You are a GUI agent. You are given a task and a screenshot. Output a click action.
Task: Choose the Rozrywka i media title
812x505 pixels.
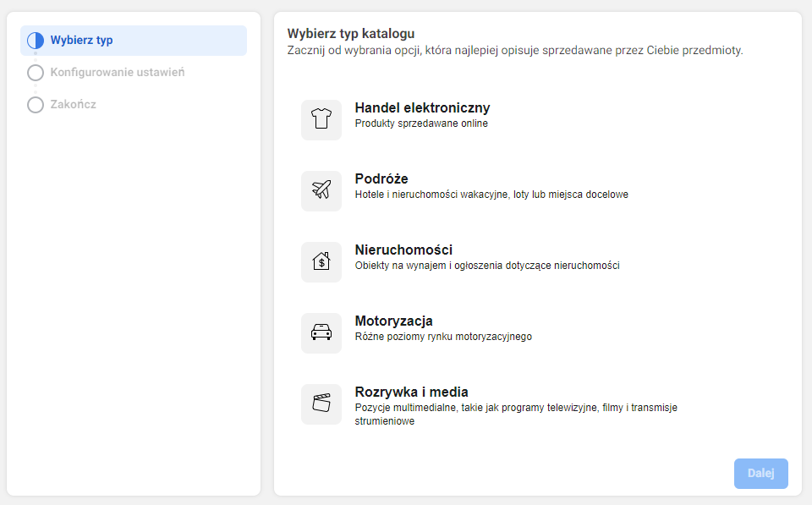pos(411,392)
